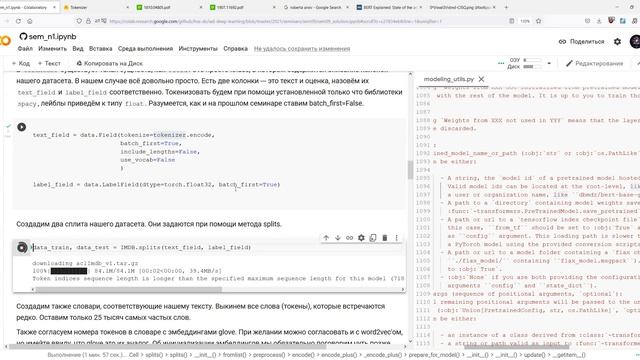Bookmark this page with star icon
This screenshot has height=360, width=640.
click(x=538, y=21)
